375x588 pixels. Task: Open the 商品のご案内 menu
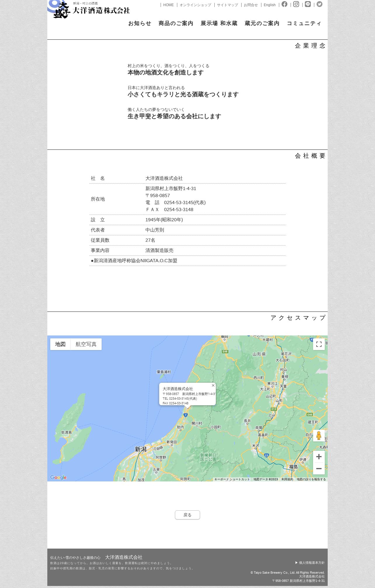176,23
